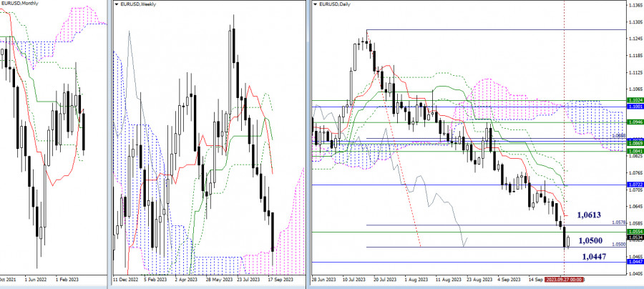Image resolution: width=644 pixels, height=289 pixels.
Task: Click the 1.0765 price scale value
Action: tap(635, 173)
